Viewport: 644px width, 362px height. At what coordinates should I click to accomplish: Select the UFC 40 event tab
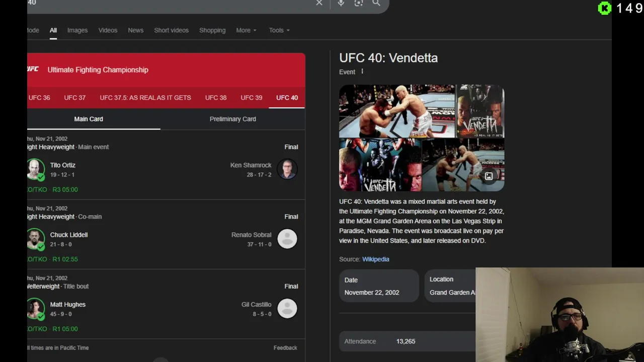tap(287, 98)
